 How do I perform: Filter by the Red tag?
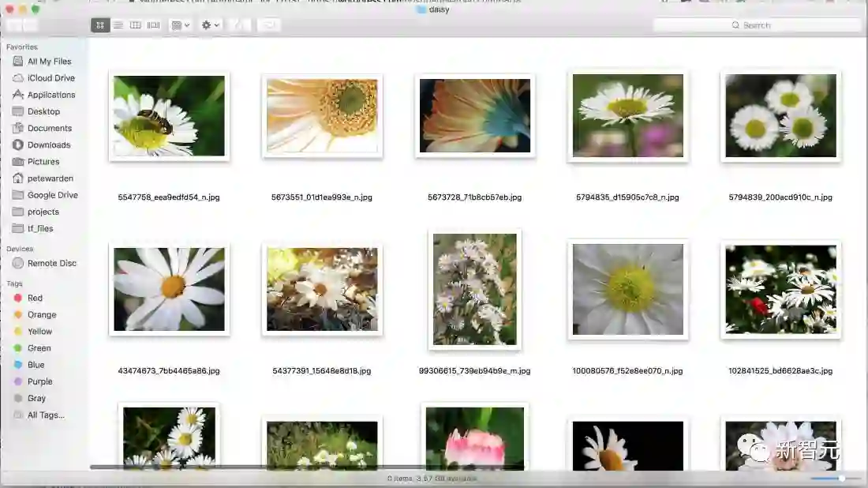(x=35, y=298)
